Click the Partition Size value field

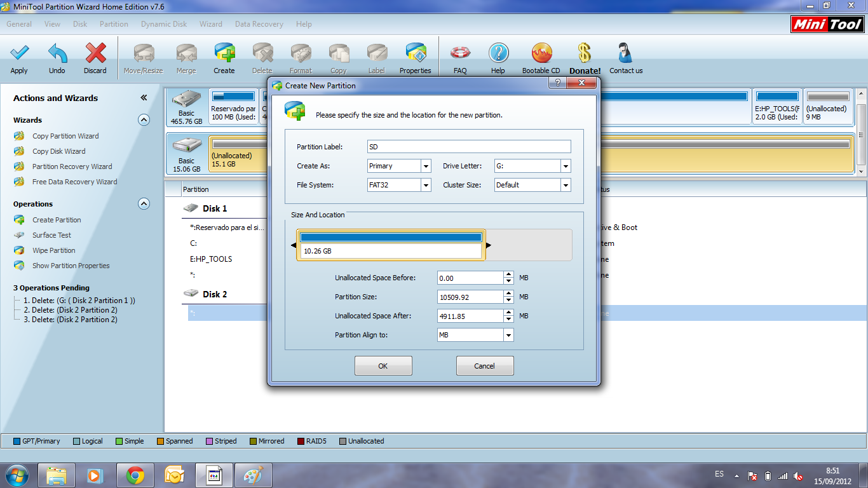pos(471,297)
